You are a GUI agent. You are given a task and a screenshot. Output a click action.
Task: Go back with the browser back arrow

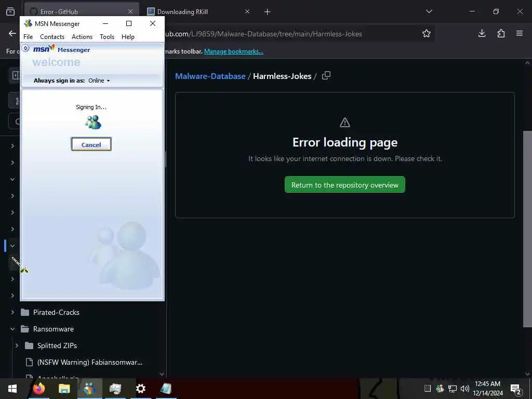[12, 33]
